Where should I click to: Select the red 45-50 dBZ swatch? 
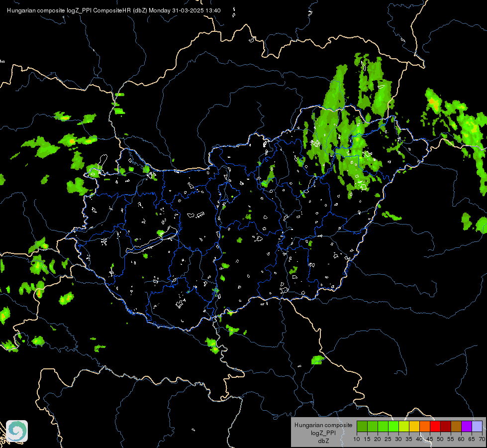(435, 427)
